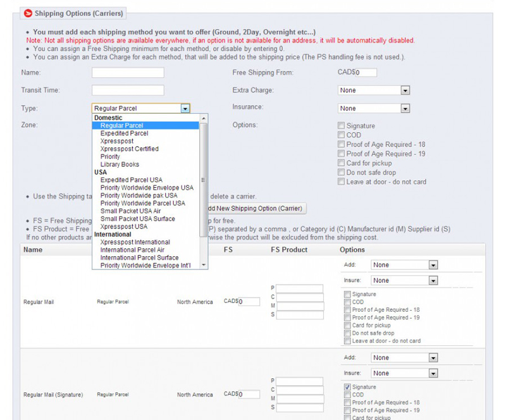The width and height of the screenshot is (506, 420).
Task: Check COD in Regular Mail row
Action: coord(347,302)
